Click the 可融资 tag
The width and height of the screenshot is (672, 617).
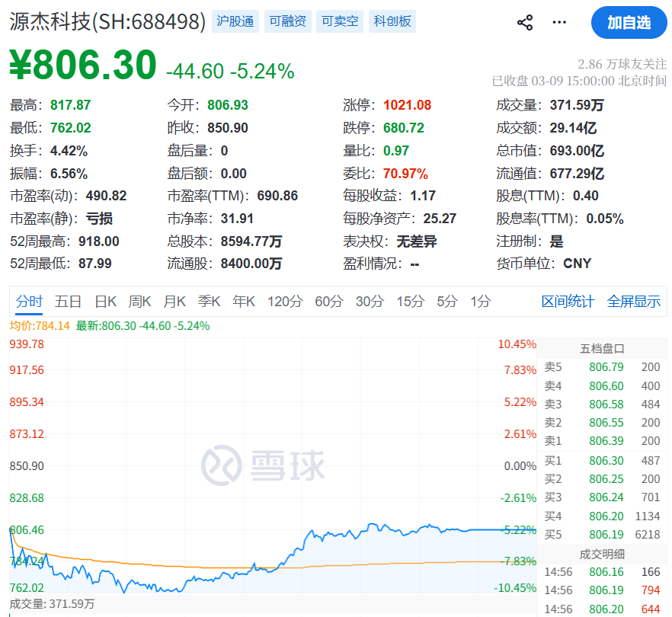tap(287, 21)
